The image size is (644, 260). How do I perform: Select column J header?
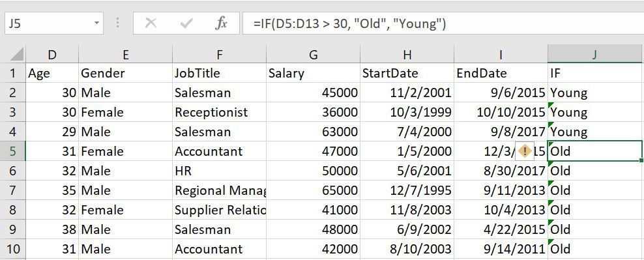[x=594, y=54]
